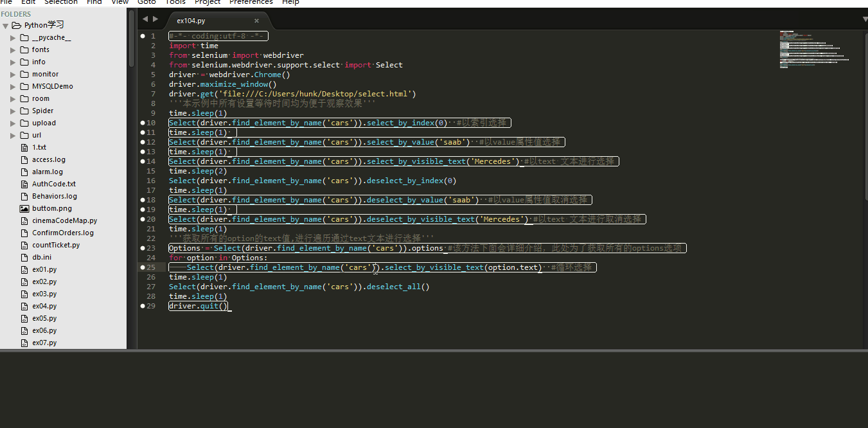Click the file icon beside db.ini
868x428 pixels.
coord(24,257)
